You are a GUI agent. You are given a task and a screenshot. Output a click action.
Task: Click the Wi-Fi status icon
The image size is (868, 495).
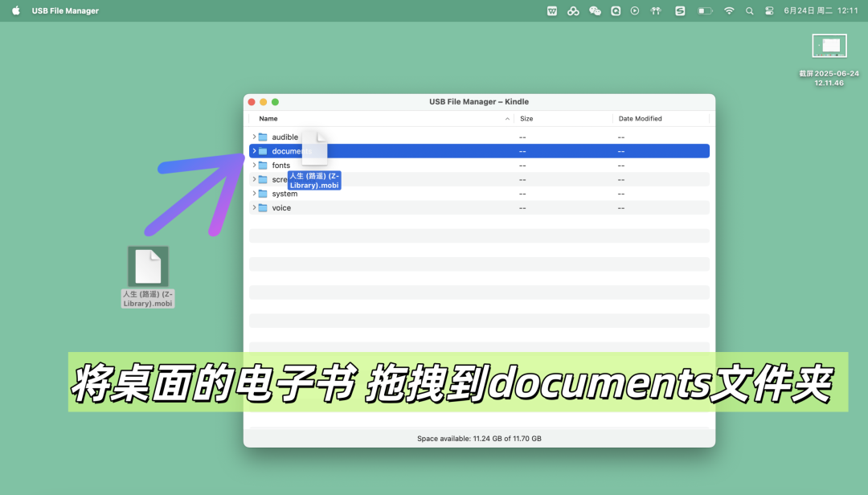point(729,10)
